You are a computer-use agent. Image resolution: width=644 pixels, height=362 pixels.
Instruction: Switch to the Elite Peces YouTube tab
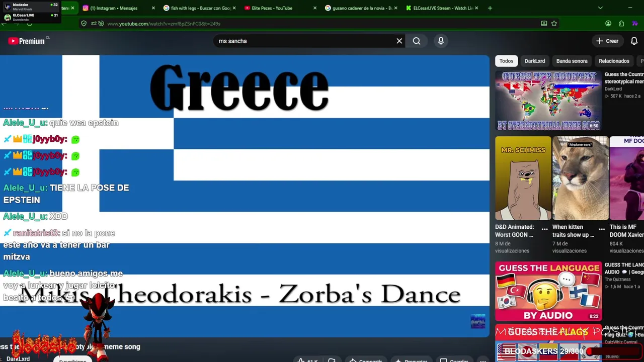279,8
